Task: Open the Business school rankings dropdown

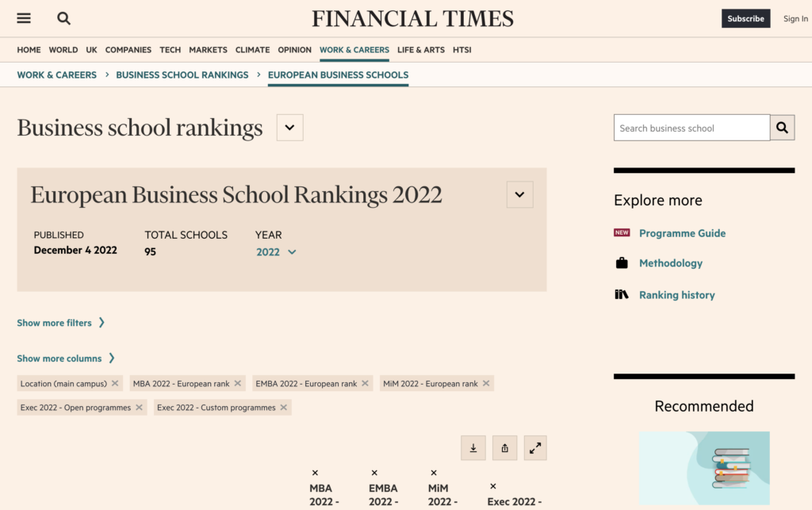Action: 290,128
